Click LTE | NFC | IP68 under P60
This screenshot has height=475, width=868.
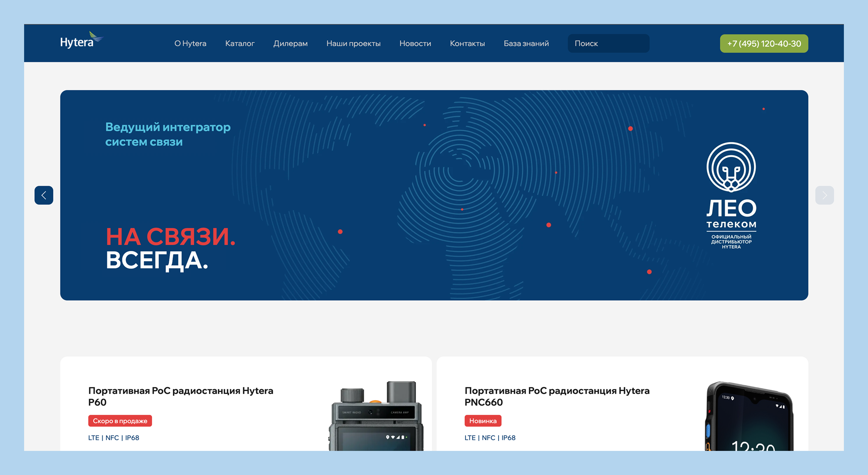point(114,438)
